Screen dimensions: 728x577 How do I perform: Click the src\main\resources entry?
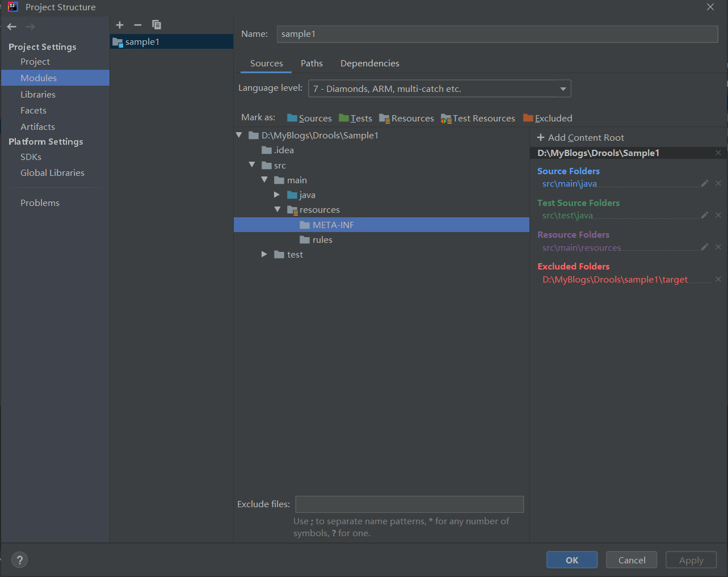(x=582, y=247)
